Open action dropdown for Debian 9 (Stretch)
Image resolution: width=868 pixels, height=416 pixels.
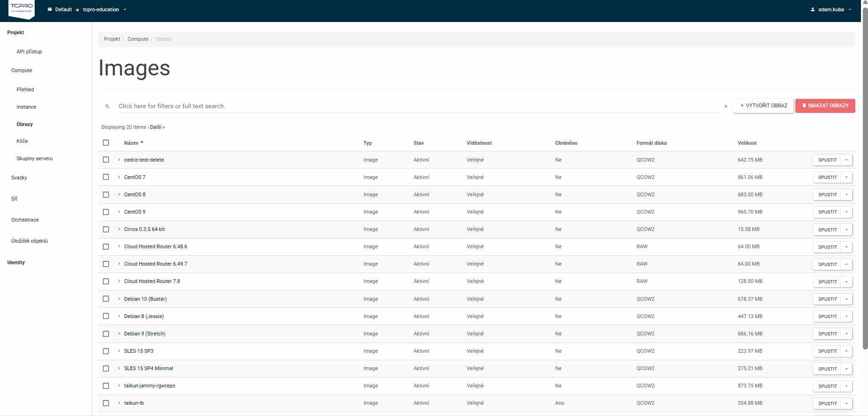click(x=846, y=334)
